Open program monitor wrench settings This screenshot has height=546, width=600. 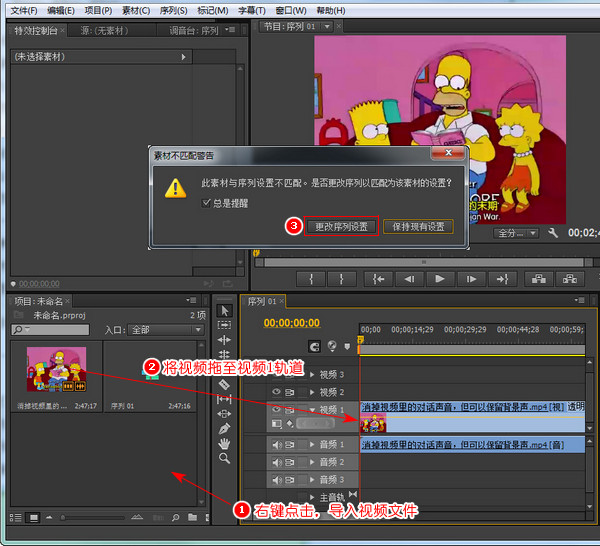tap(553, 232)
